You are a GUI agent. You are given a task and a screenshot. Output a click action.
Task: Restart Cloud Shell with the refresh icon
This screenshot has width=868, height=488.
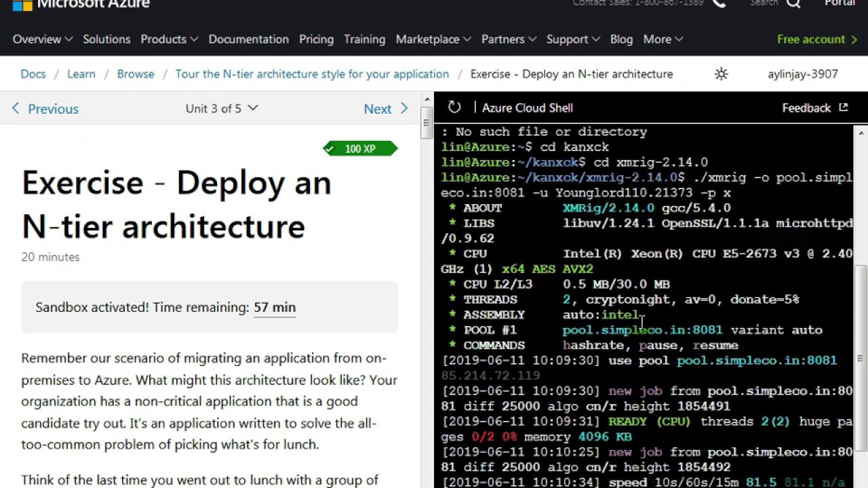(x=454, y=107)
